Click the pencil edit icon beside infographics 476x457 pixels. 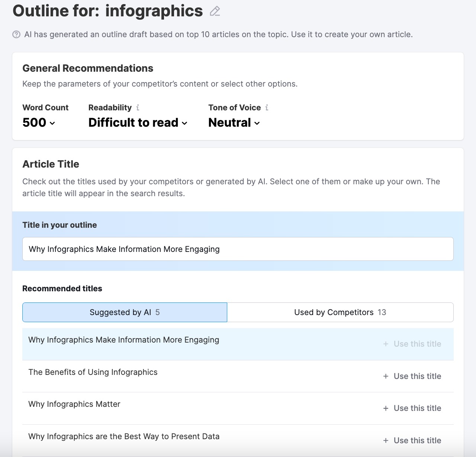(215, 11)
